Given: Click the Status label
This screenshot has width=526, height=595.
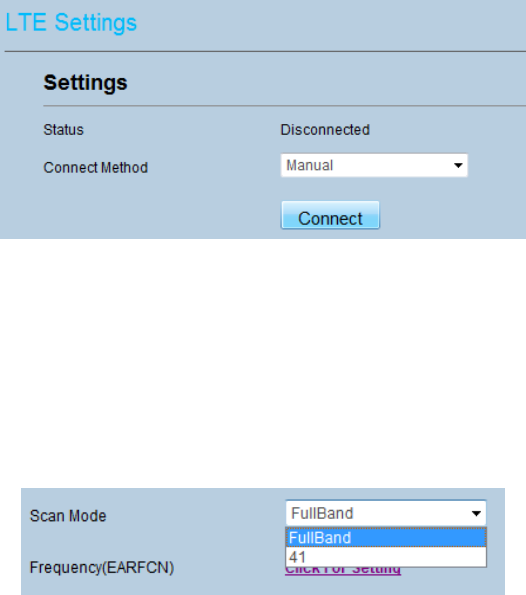Looking at the screenshot, I should point(63,130).
